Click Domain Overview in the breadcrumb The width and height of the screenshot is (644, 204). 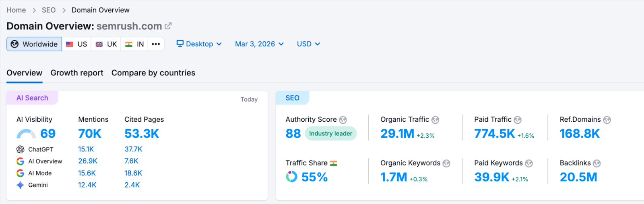101,10
